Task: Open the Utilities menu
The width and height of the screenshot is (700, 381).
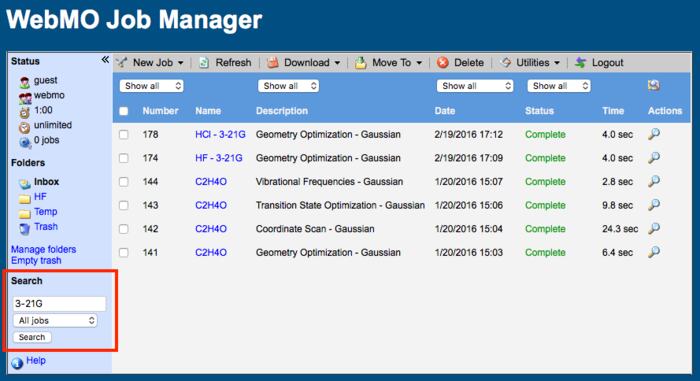Action: (x=530, y=63)
